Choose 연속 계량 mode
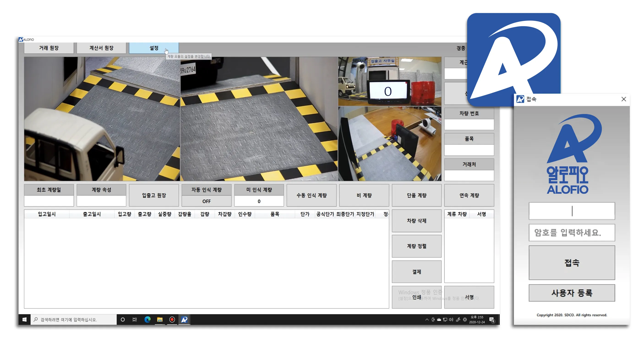 [469, 195]
